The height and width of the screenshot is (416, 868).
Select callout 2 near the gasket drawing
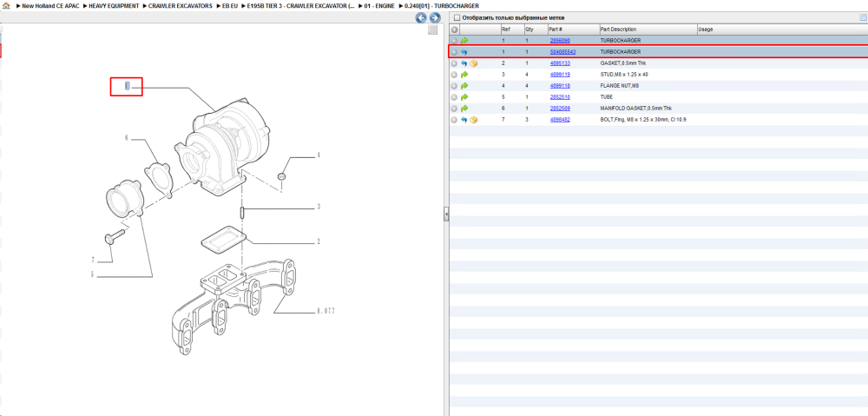[319, 241]
